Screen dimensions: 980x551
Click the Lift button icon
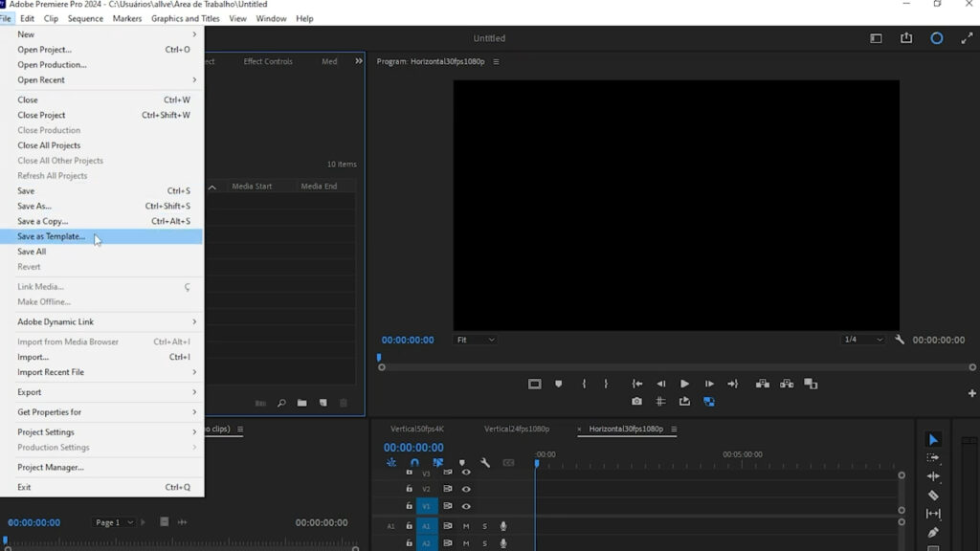tap(763, 384)
